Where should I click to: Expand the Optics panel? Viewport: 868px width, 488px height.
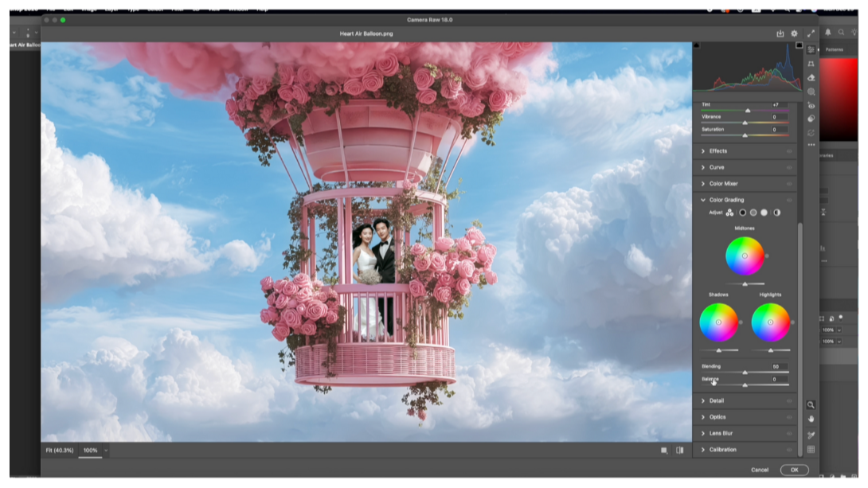pos(703,417)
